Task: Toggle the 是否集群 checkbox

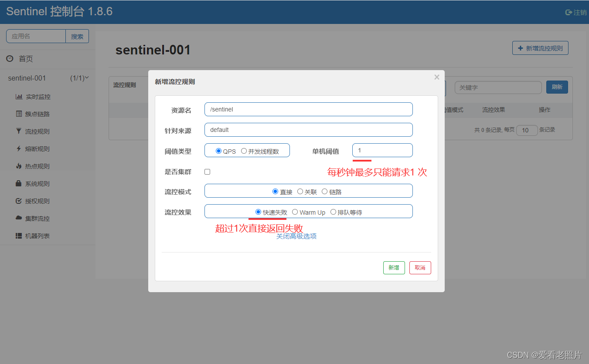Action: [x=208, y=172]
